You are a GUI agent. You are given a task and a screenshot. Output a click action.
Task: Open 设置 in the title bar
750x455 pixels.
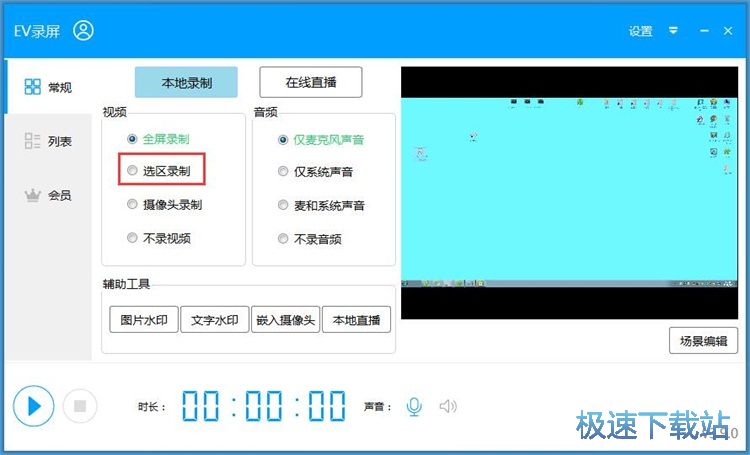click(640, 31)
